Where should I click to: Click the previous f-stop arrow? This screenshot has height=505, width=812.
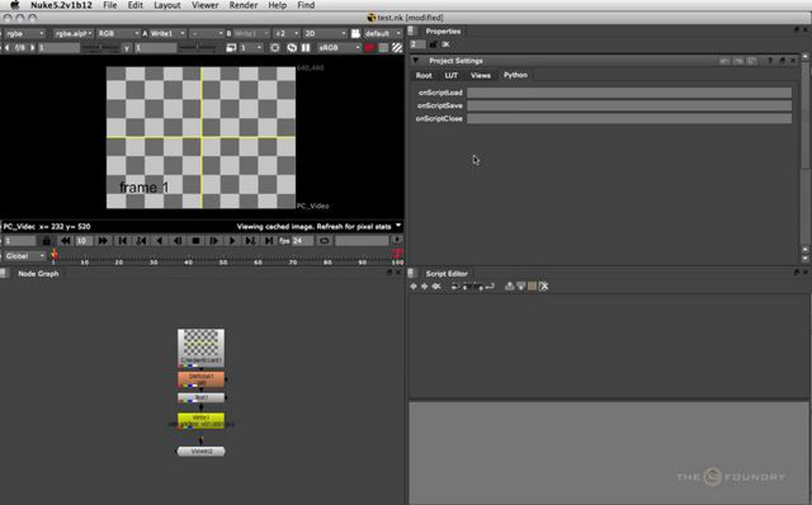(x=7, y=48)
